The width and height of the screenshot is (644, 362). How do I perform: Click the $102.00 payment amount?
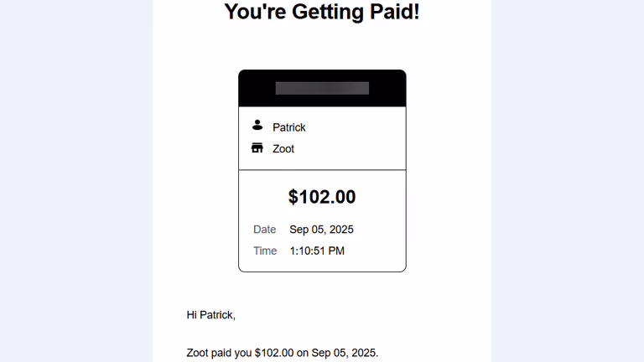322,197
